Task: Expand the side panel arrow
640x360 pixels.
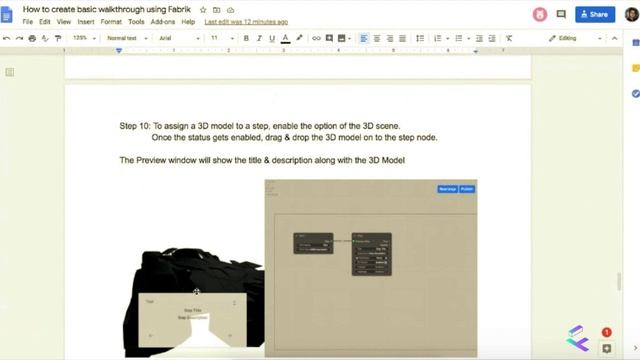Action: pyautogui.click(x=635, y=348)
